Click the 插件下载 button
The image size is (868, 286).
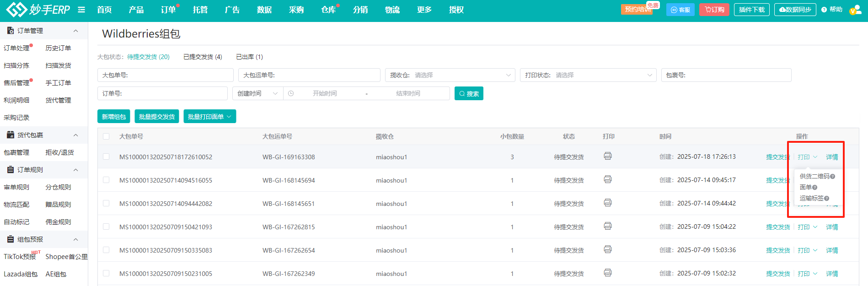pos(752,10)
